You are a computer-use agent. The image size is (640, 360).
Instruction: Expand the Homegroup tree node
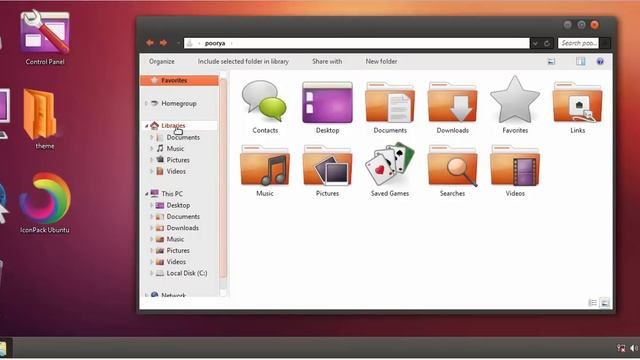click(x=146, y=104)
